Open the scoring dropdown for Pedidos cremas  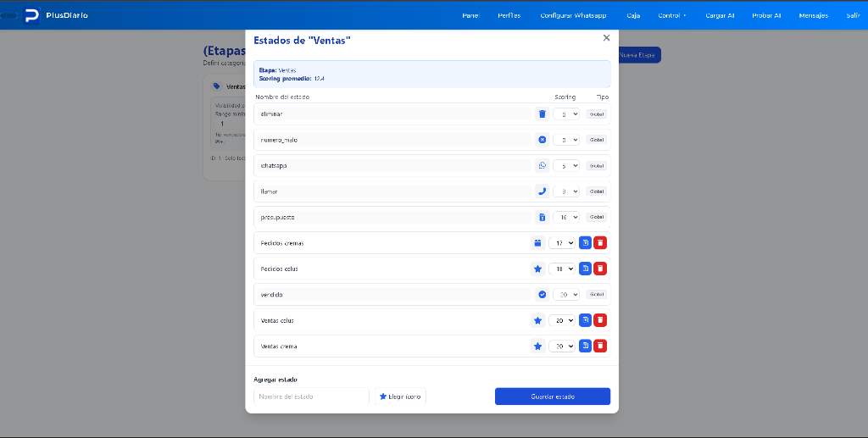click(562, 243)
